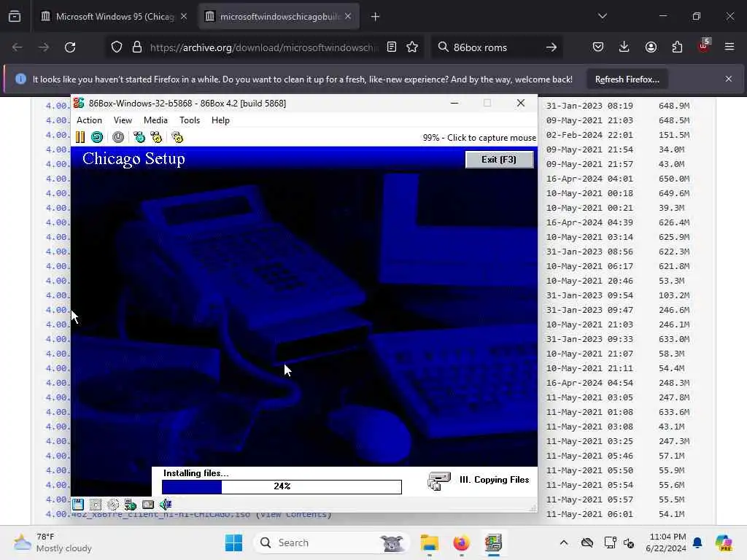Open File Explorer from the taskbar
This screenshot has height=560, width=747.
click(429, 542)
